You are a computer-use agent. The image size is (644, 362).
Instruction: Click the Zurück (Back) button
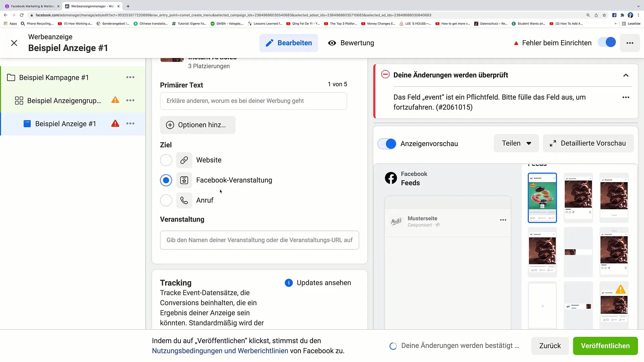(550, 346)
